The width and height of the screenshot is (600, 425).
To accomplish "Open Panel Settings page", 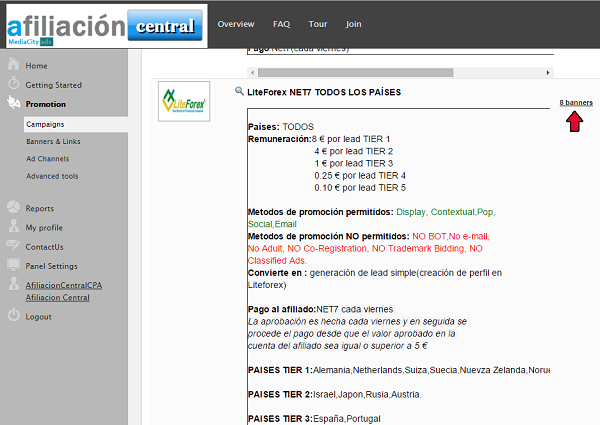I will (x=51, y=266).
